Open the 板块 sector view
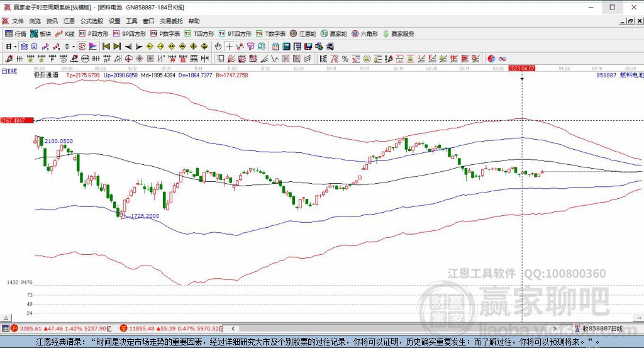644x348 pixels. (x=41, y=34)
